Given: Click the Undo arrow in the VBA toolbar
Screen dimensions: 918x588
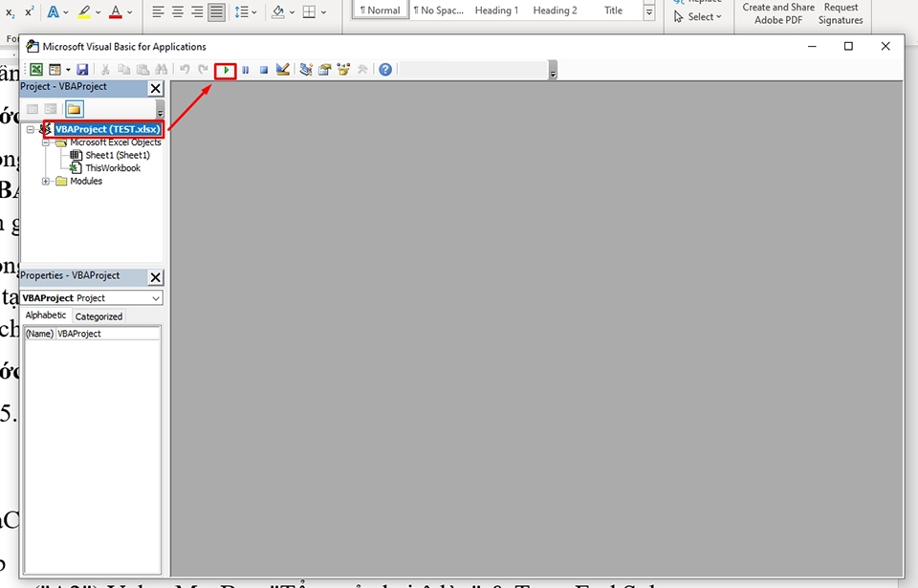Looking at the screenshot, I should point(185,70).
